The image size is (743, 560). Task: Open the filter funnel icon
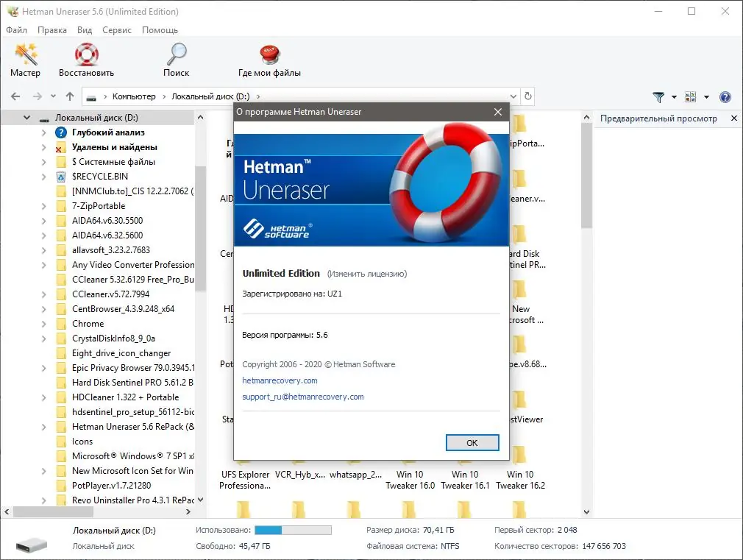tap(658, 96)
